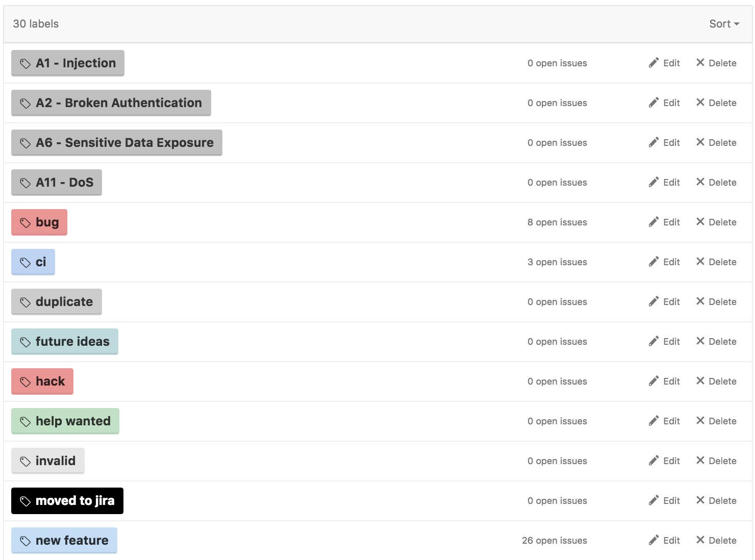Open the Sort dropdown
Image resolution: width=755 pixels, height=560 pixels.
point(724,24)
